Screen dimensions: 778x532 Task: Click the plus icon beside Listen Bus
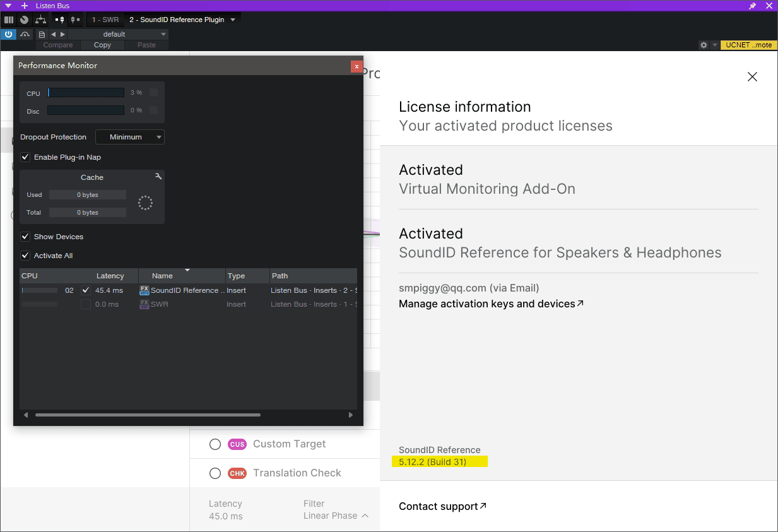tap(25, 6)
